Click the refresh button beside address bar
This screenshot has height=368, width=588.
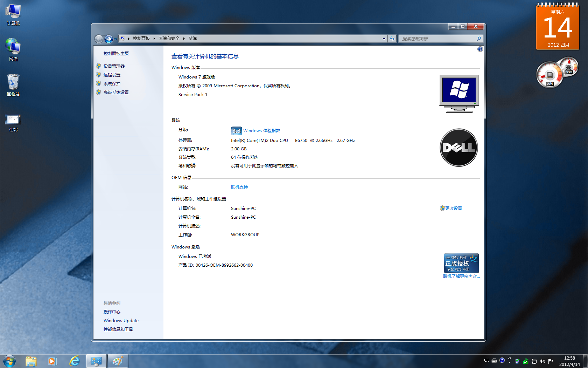click(392, 39)
